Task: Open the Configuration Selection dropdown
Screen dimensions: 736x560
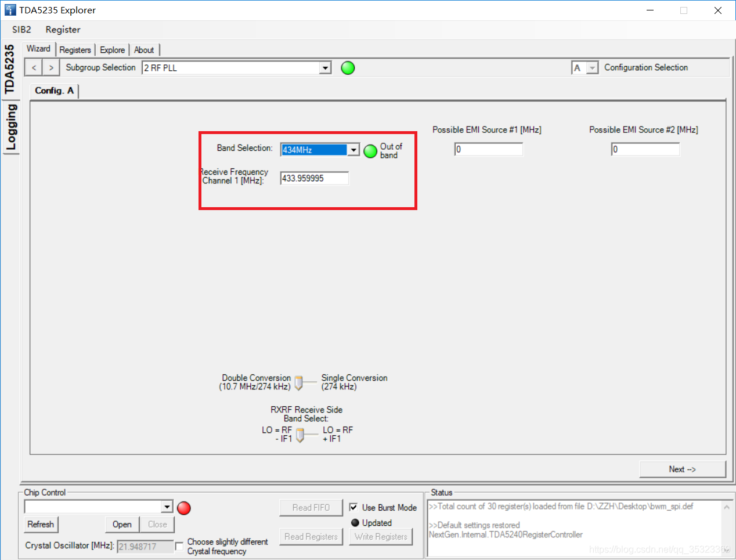Action: (x=592, y=68)
